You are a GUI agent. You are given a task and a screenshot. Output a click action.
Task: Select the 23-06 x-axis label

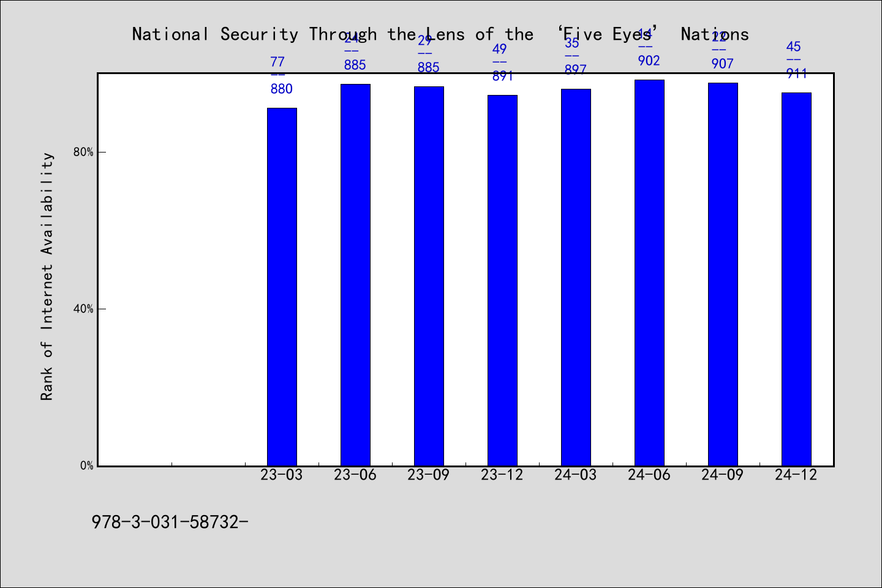coord(355,475)
